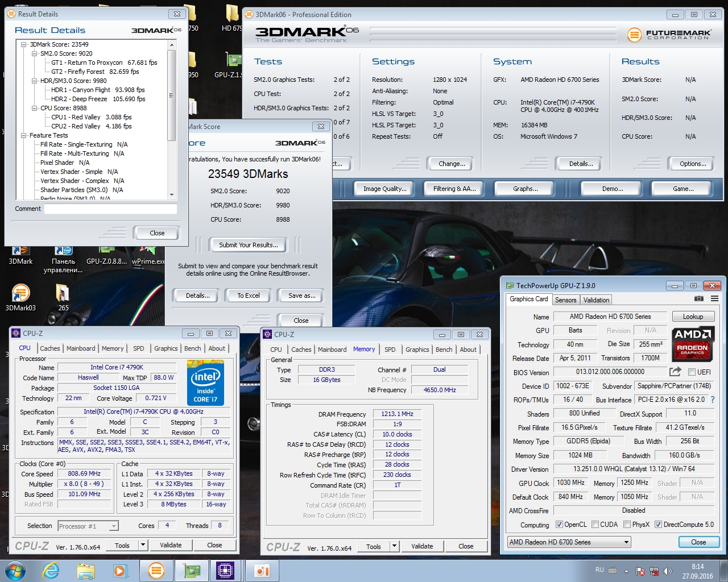Screen dimensions: 728x582
Task: Click Change button under Settings
Action: click(452, 164)
